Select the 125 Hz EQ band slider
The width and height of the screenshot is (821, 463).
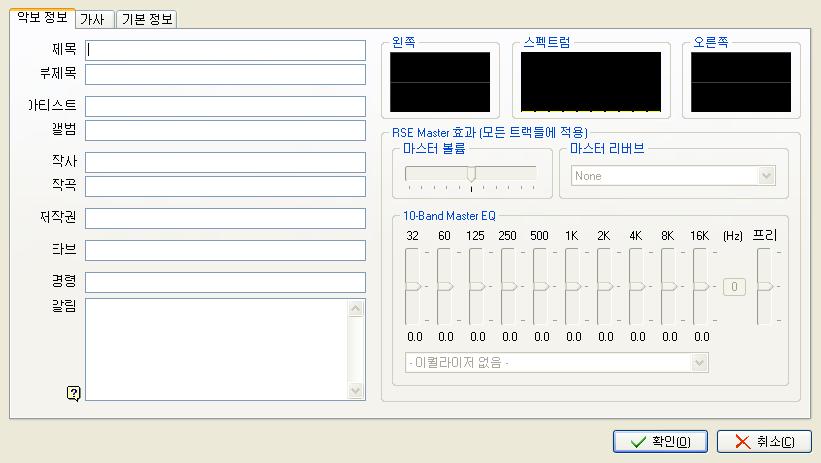click(x=476, y=286)
